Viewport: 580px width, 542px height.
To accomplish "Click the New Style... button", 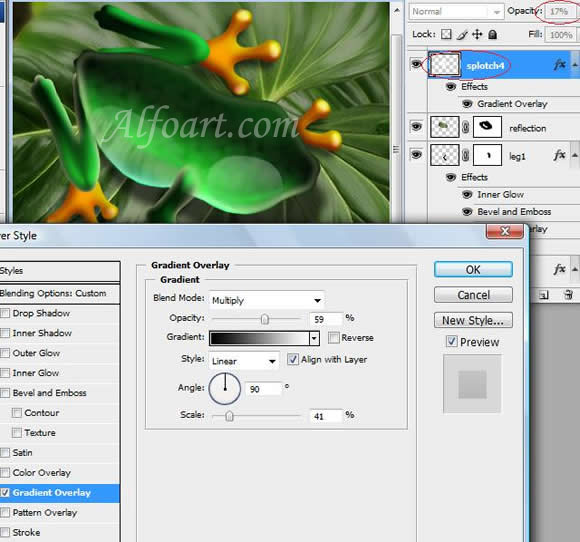I will point(473,320).
